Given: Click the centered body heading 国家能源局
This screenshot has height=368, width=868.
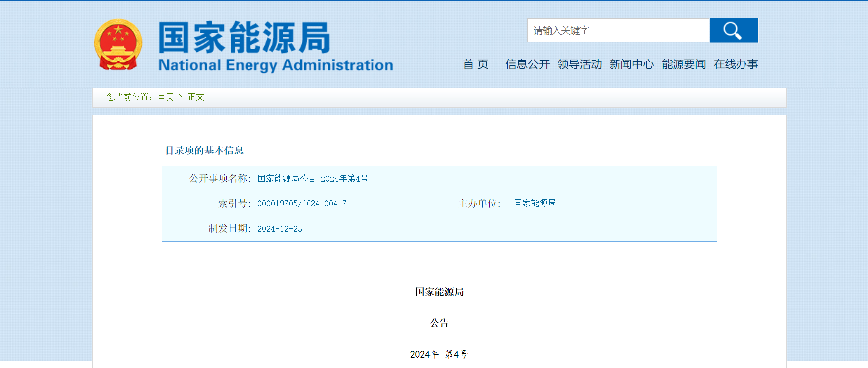Looking at the screenshot, I should 439,292.
